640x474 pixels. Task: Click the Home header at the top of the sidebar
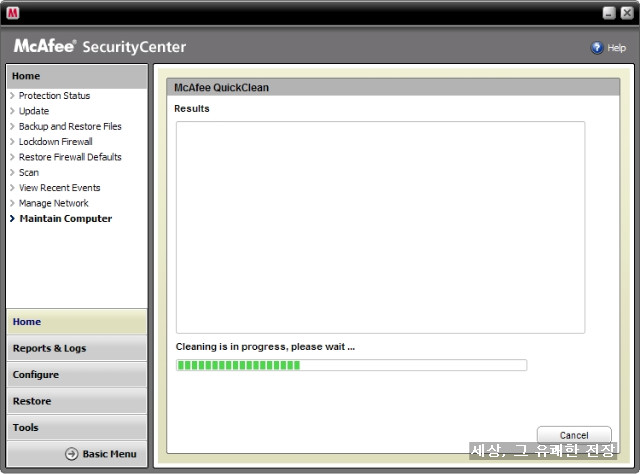[77, 76]
